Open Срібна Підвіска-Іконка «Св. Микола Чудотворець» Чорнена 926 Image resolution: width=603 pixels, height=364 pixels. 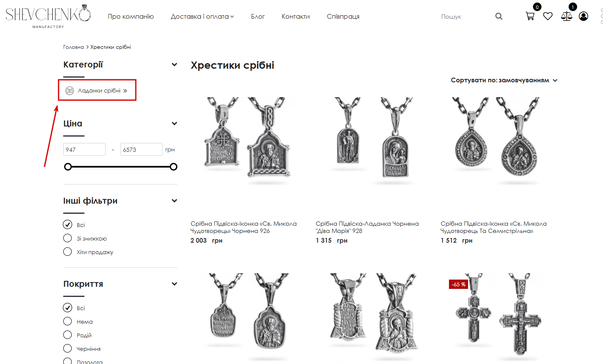(244, 227)
